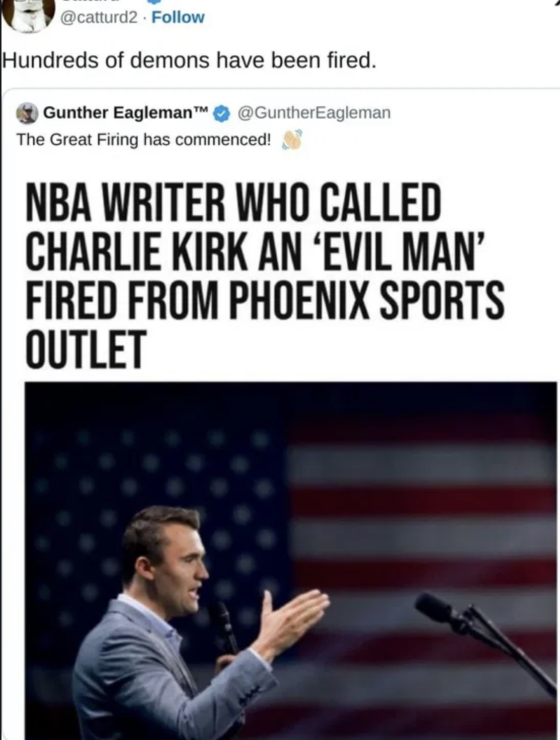
Task: Open Gunther Eagleman's small avatar
Action: tap(27, 113)
